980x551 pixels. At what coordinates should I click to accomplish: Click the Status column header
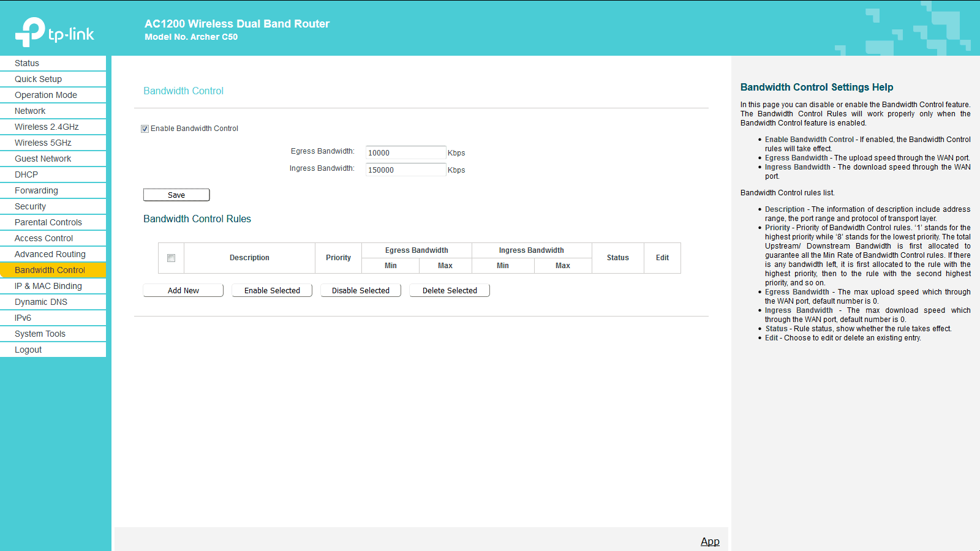coord(618,258)
